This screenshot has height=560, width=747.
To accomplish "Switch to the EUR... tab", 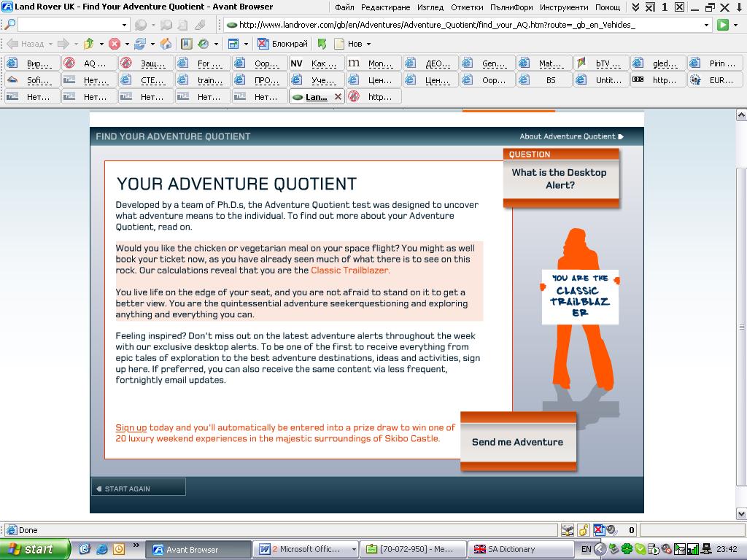I will coord(715,80).
